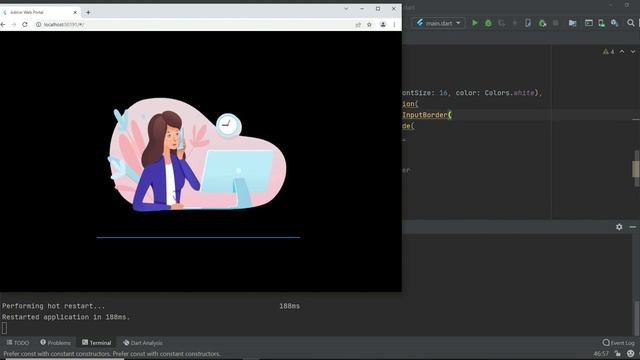Open the main.dart run configuration dropdown

click(x=439, y=23)
